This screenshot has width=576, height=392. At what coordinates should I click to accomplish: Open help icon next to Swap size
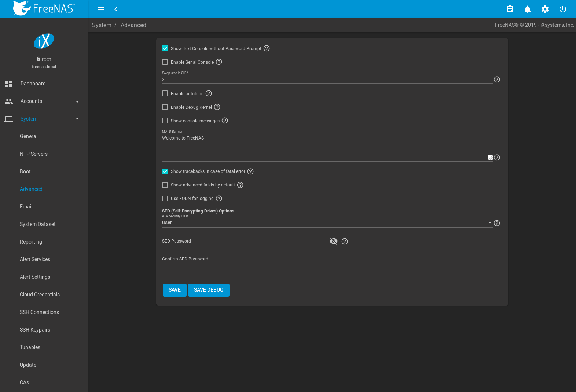coord(497,79)
